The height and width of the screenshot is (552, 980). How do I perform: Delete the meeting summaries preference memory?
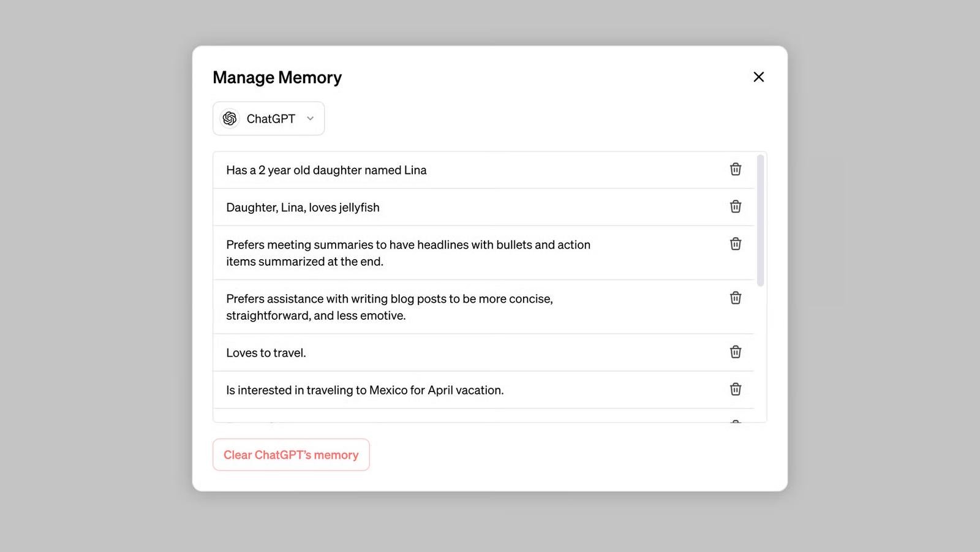(736, 244)
